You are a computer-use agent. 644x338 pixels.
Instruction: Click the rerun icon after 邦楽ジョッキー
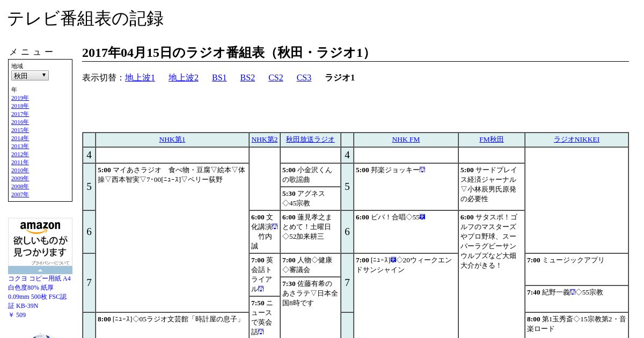422,170
